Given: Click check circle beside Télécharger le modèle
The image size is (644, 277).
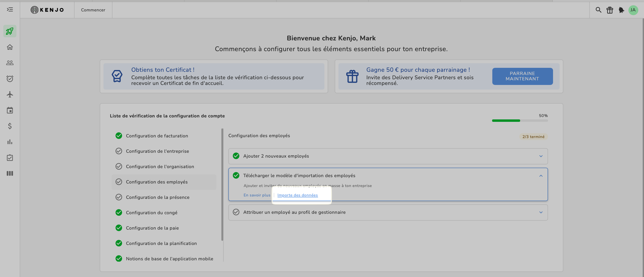Looking at the screenshot, I should tap(236, 175).
